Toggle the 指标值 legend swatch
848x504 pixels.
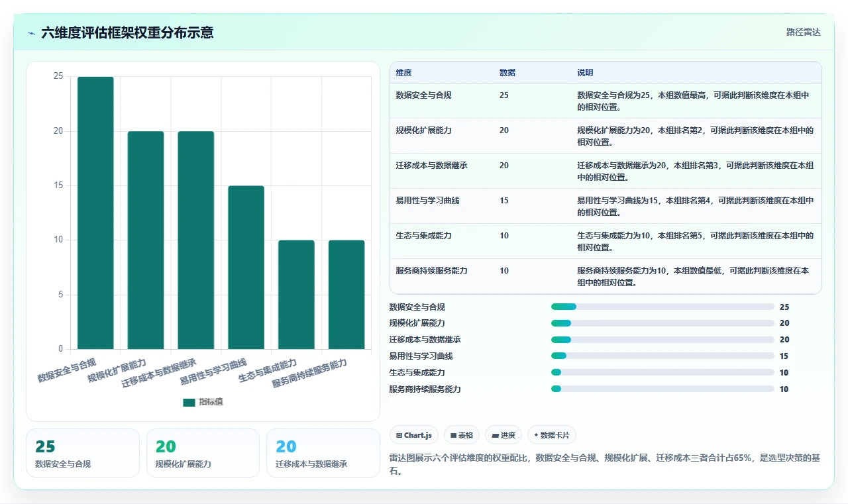click(189, 402)
